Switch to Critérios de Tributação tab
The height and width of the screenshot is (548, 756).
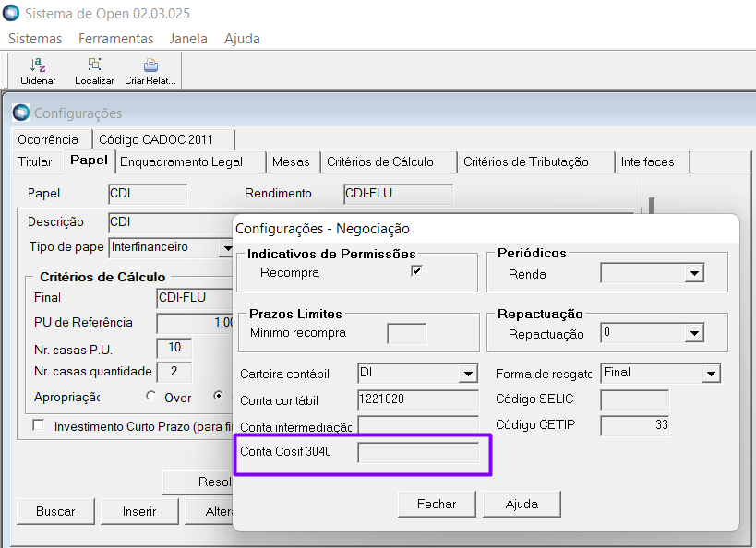click(525, 161)
